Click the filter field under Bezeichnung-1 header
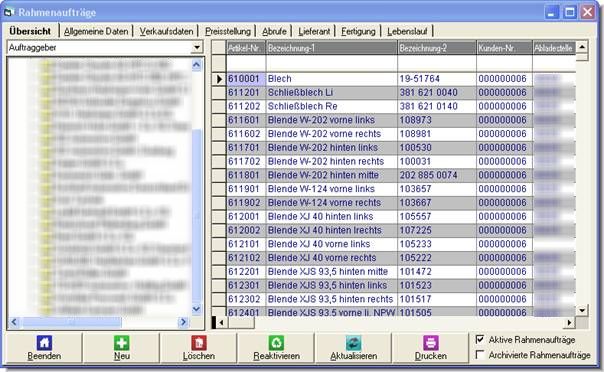 332,63
